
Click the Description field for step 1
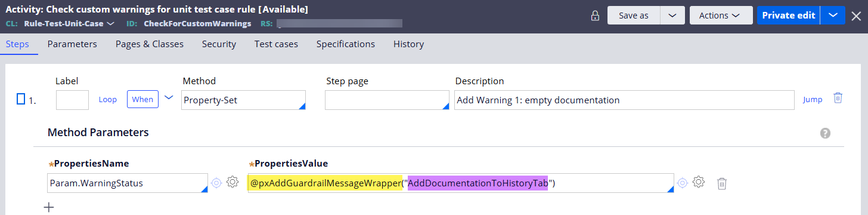coord(624,100)
